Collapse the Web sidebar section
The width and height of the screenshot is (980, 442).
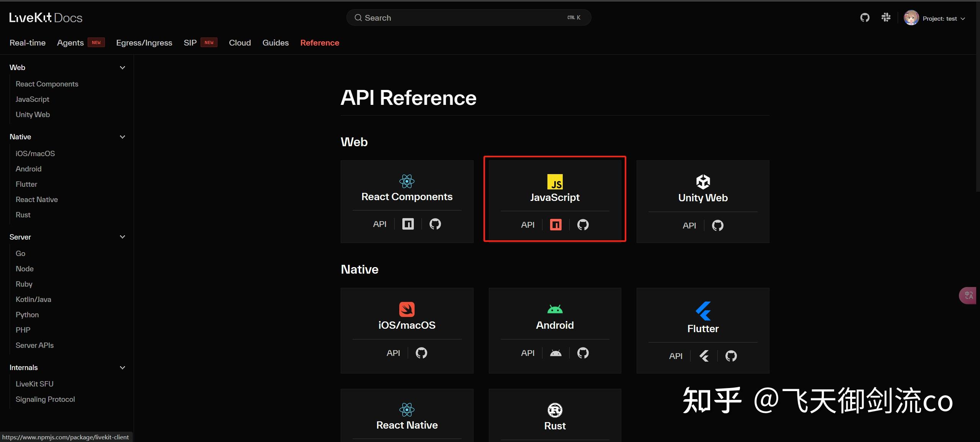pyautogui.click(x=122, y=68)
